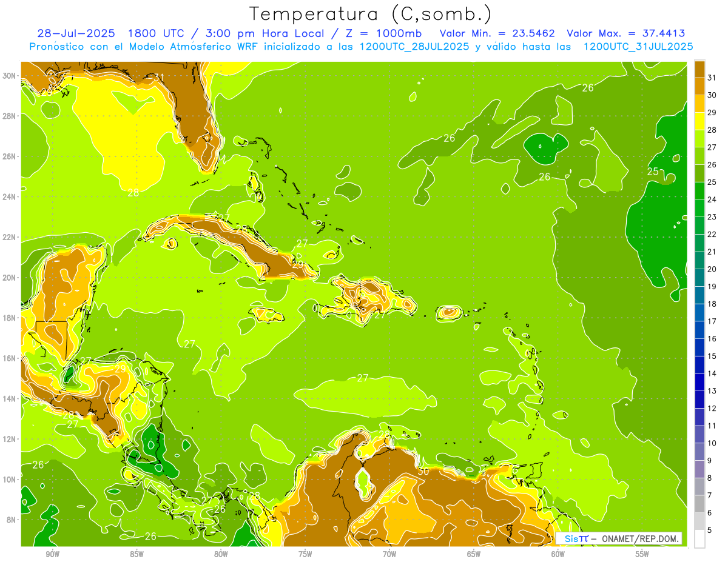This screenshot has width=728, height=562.
Task: Click the '75W' longitude label
Action: [305, 554]
